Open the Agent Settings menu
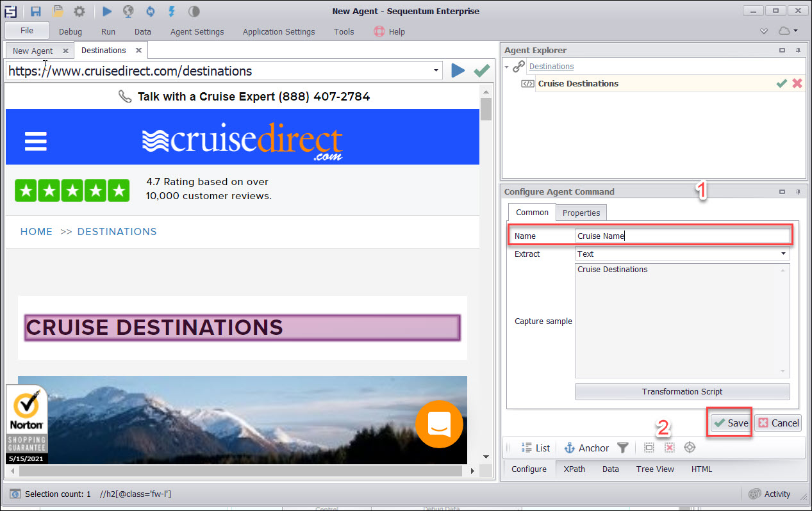 [x=197, y=31]
